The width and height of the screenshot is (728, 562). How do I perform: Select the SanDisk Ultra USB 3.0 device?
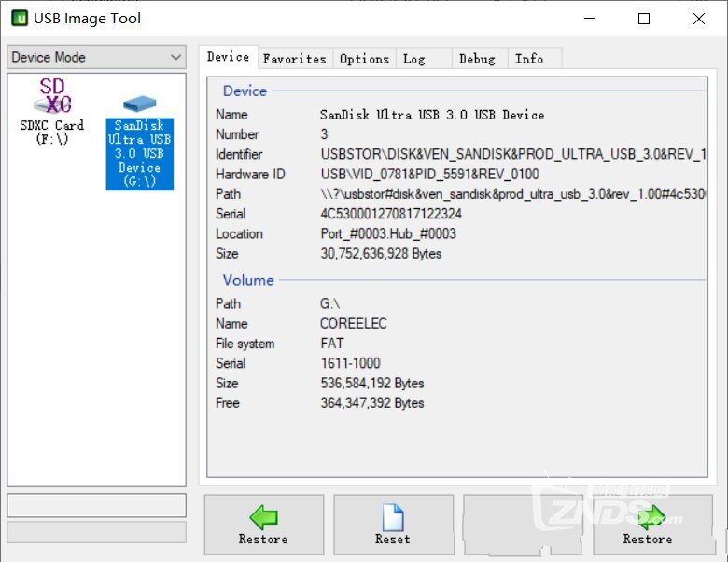point(140,143)
